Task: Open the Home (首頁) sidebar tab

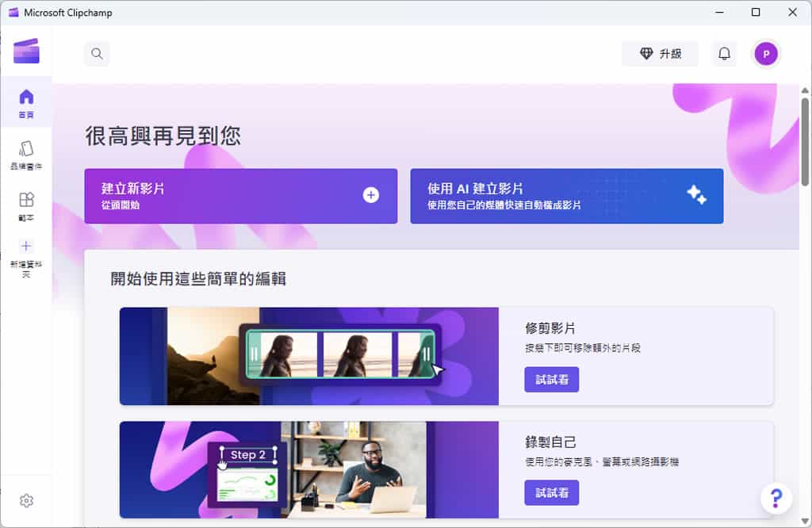Action: [26, 103]
